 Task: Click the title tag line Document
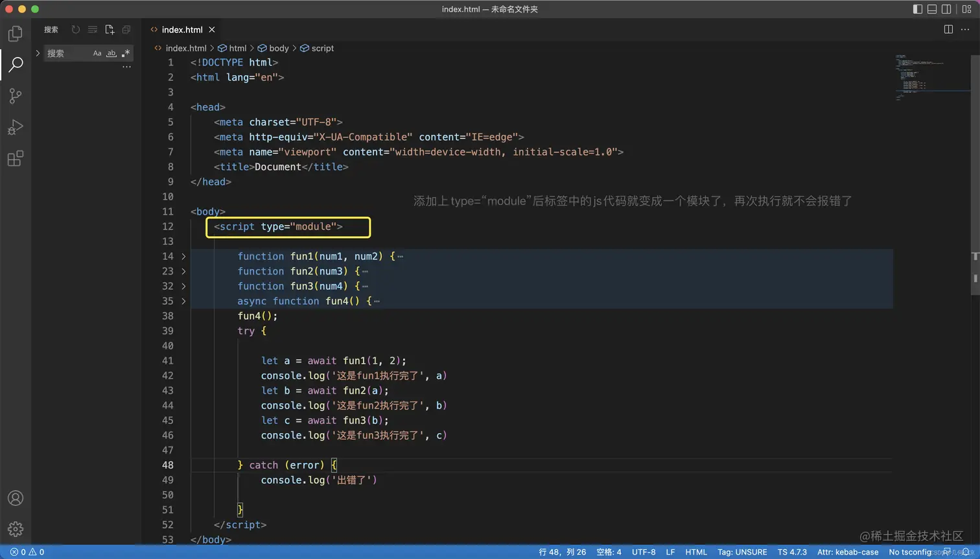(x=281, y=167)
